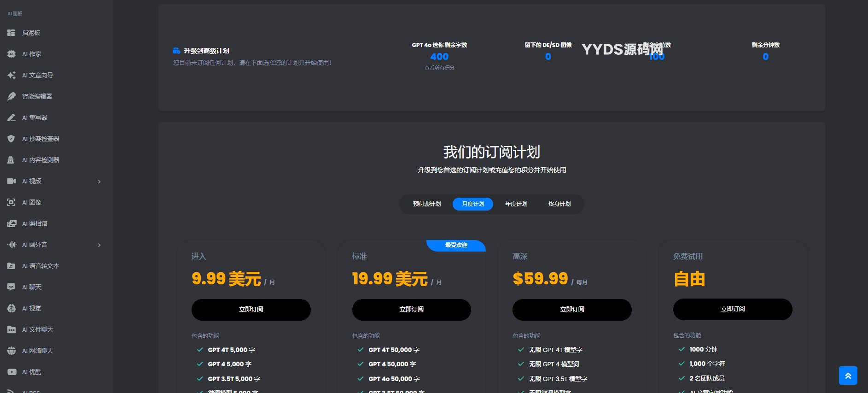Open the dashboard icon in sidebar
Screen dimensions: 868x393
point(11,33)
